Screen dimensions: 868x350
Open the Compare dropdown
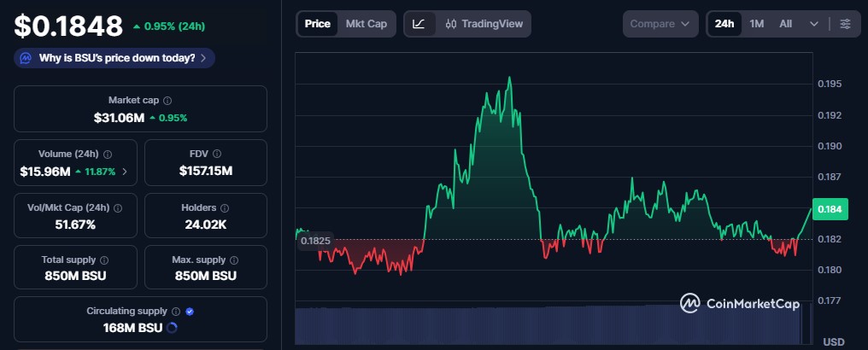click(x=660, y=24)
